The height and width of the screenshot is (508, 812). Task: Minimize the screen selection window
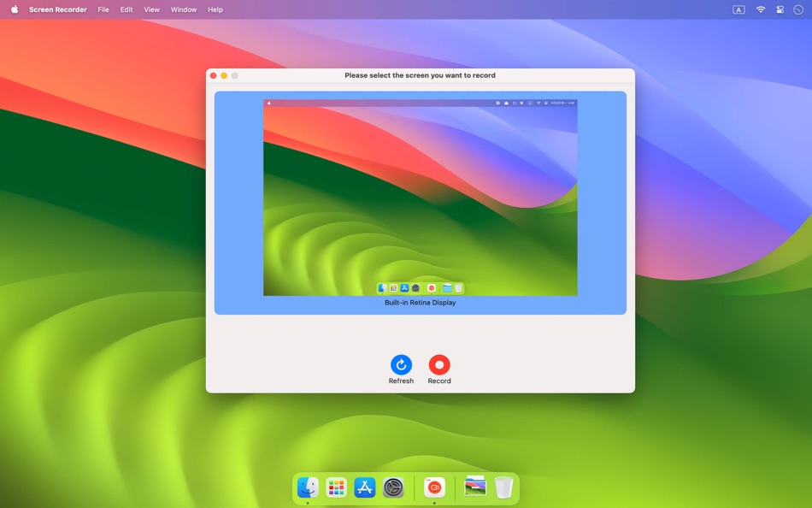pyautogui.click(x=224, y=75)
